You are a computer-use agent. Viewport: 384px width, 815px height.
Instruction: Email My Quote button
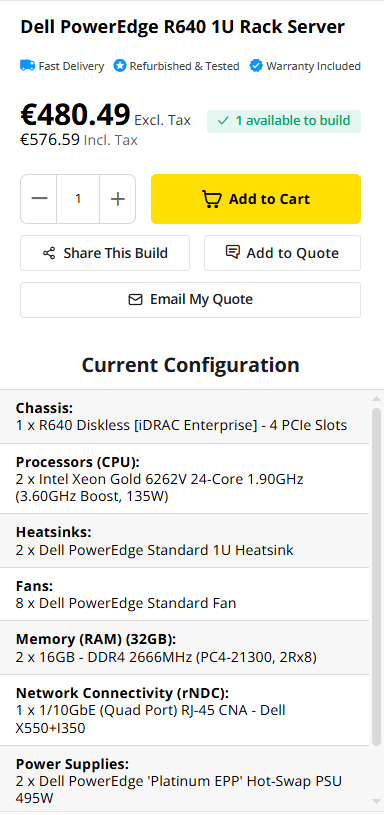pyautogui.click(x=190, y=300)
